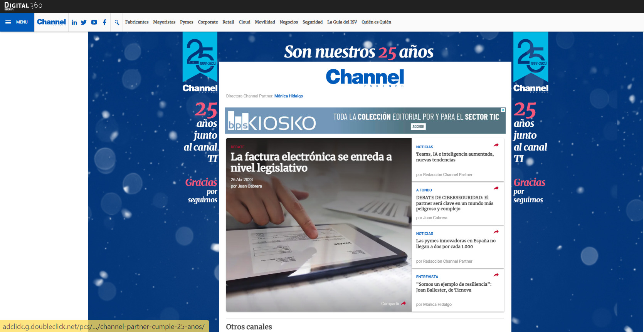
Task: Open La Guía del ISV
Action: [342, 22]
